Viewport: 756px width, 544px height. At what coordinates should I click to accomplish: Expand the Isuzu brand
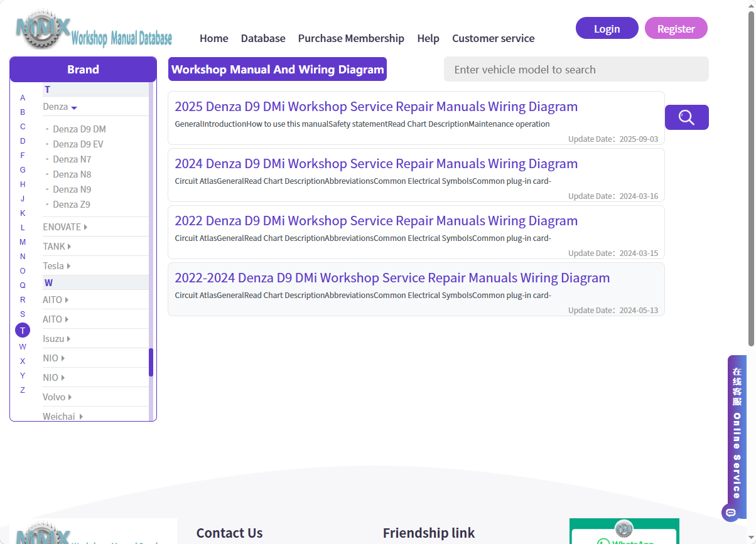click(x=57, y=339)
